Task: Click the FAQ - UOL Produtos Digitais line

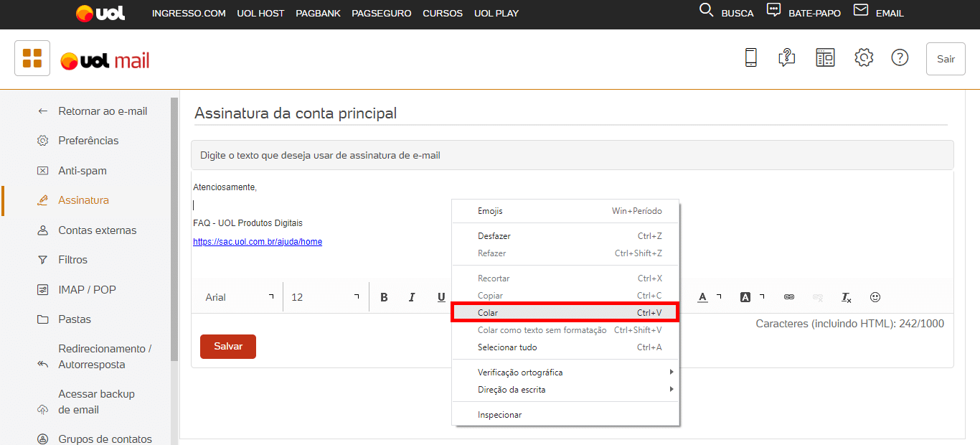Action: (248, 223)
